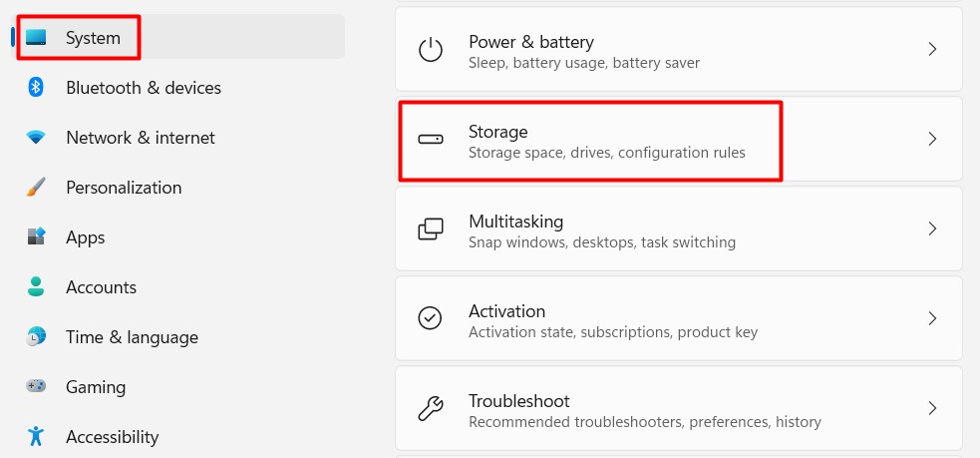Click the Time & language globe icon
Screen dimensions: 980x458
[x=36, y=337]
